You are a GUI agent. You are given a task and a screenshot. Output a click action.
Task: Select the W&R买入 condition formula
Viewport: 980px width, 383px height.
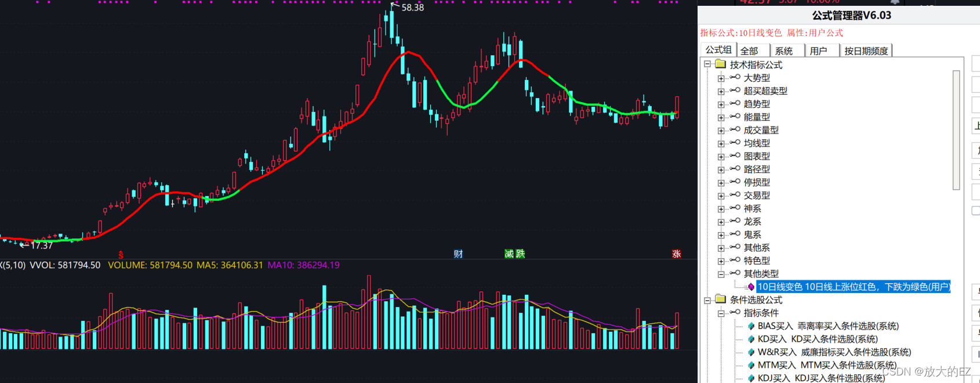834,352
